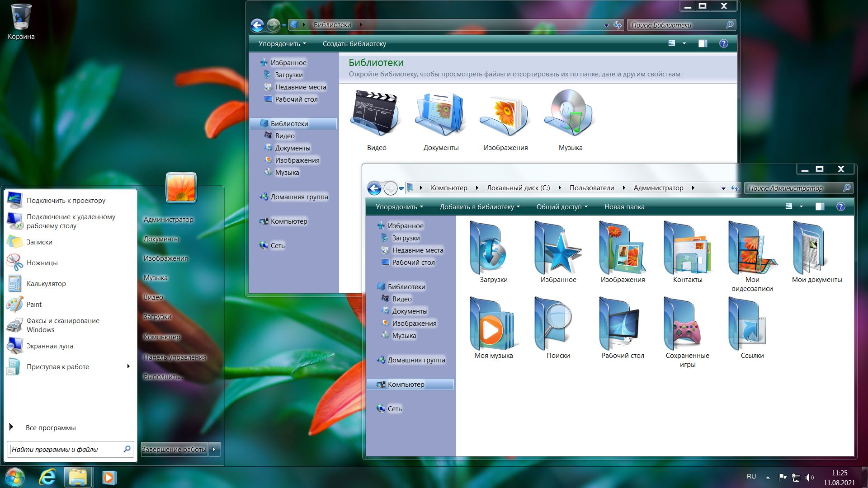This screenshot has width=868, height=488.
Task: Click the Новая папка button
Action: (624, 207)
